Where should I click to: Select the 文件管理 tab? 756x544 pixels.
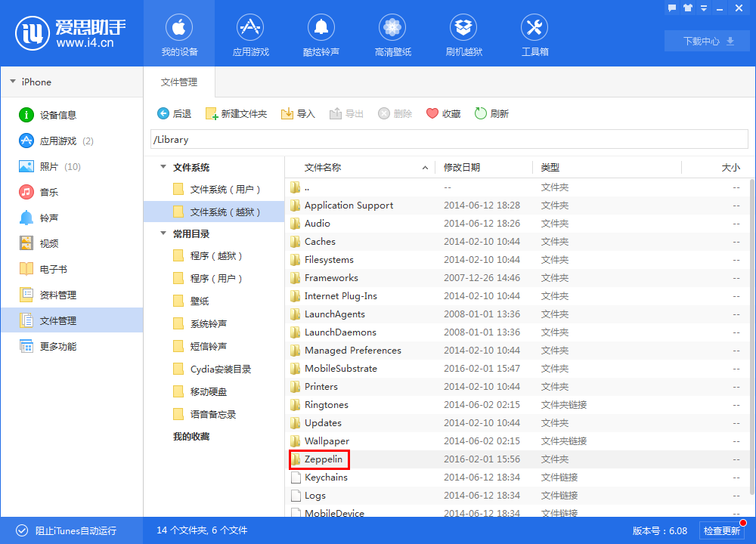coord(179,82)
